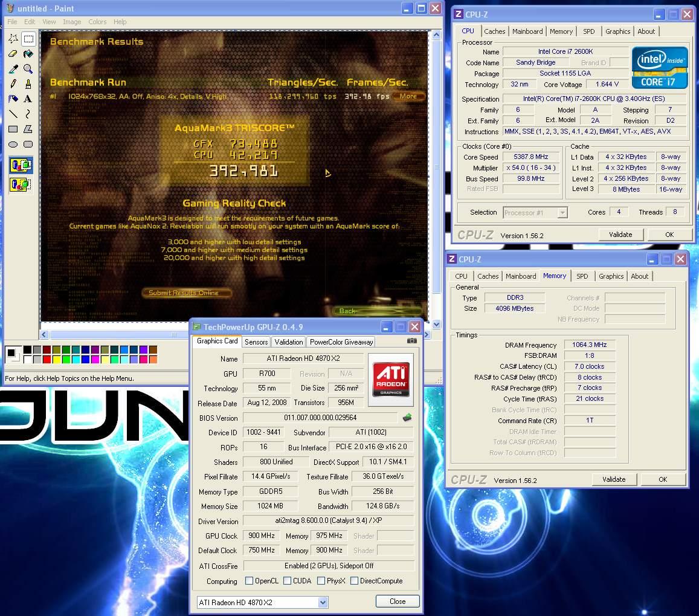Choose the Ellipse shape tool
This screenshot has width=699, height=616.
[13, 144]
